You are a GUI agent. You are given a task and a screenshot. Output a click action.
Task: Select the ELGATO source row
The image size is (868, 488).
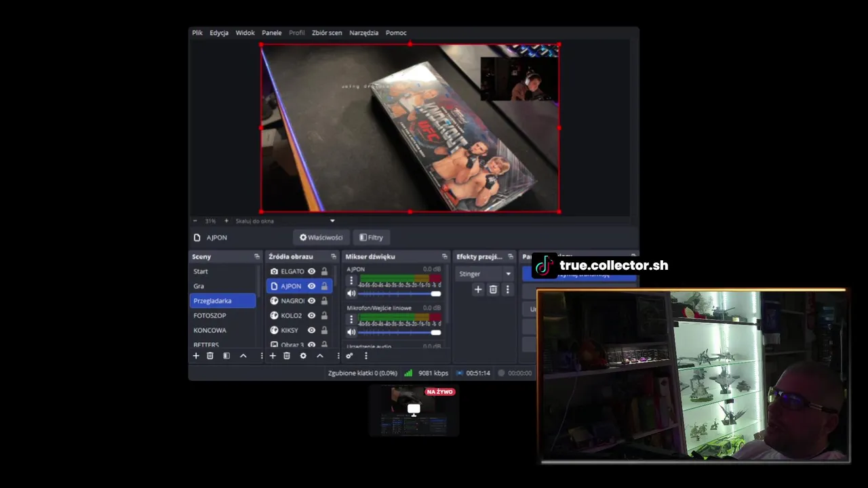[x=300, y=271]
